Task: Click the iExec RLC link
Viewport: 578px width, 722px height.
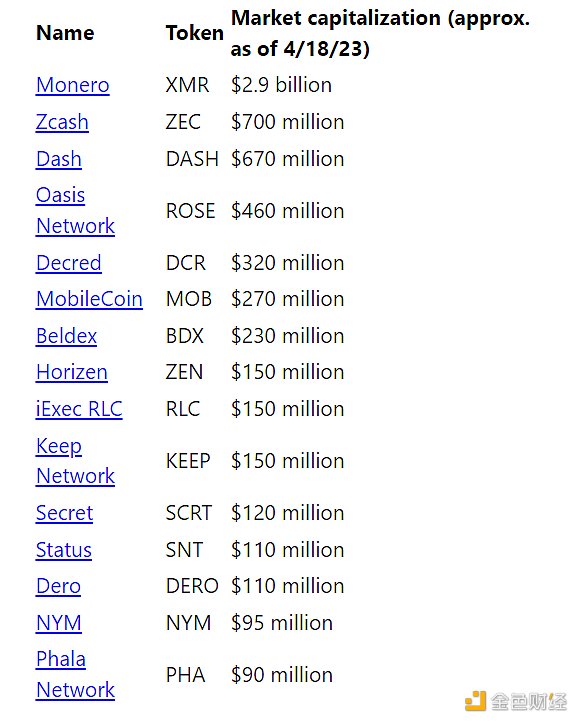Action: [79, 409]
